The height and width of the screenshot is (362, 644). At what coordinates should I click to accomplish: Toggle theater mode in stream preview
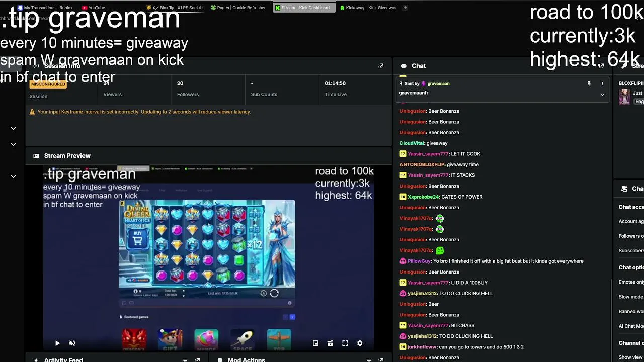tap(330, 343)
